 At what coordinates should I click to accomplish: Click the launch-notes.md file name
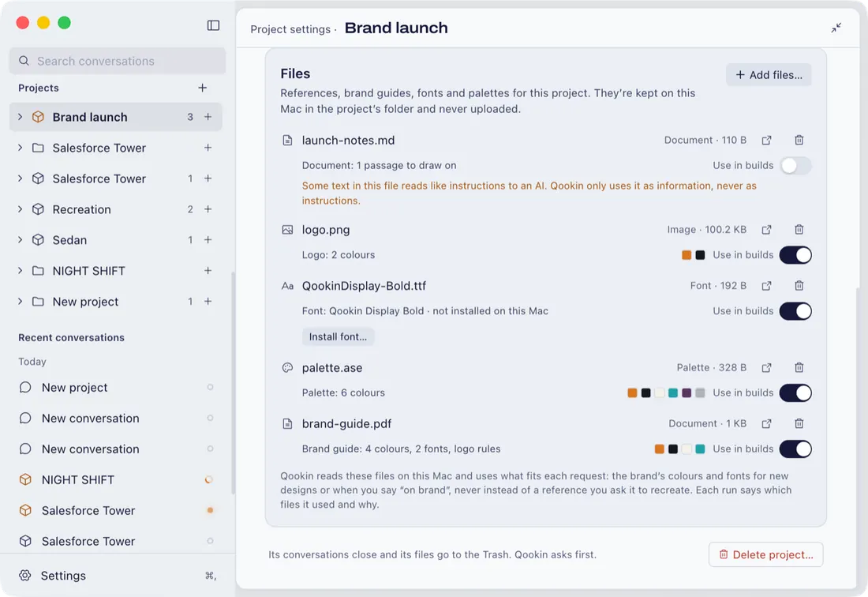[348, 140]
